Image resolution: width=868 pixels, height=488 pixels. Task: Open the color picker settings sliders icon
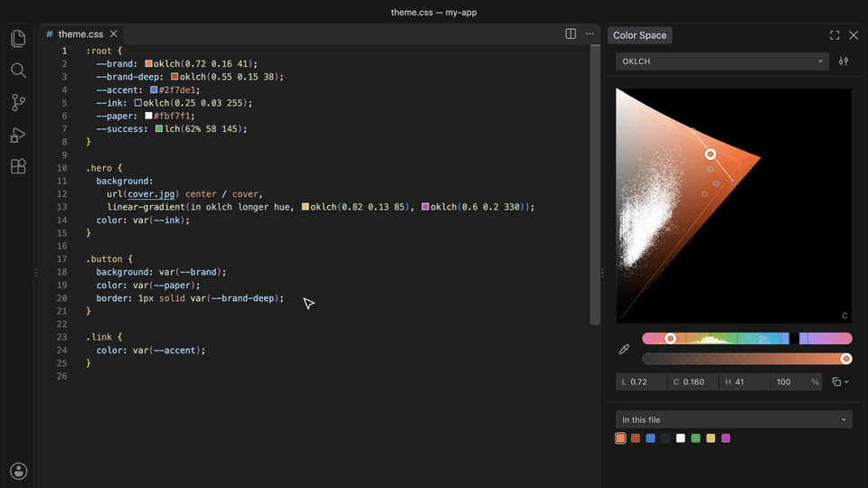coord(843,61)
